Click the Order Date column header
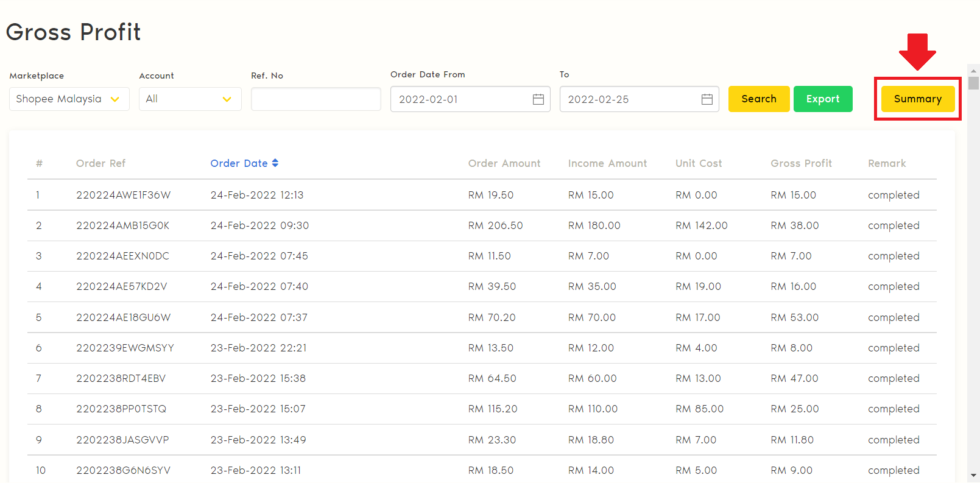The image size is (980, 483). [239, 163]
